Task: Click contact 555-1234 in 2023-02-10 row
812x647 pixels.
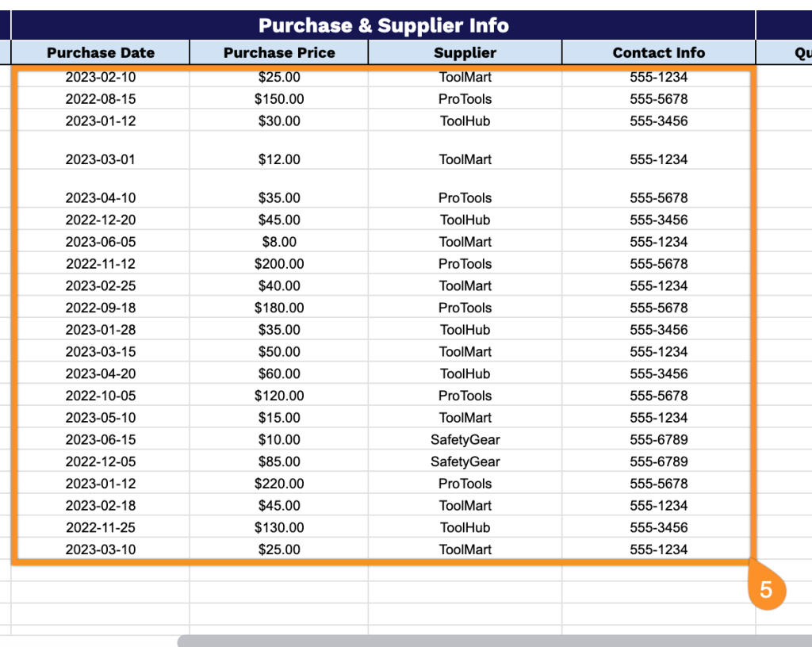Action: pyautogui.click(x=659, y=77)
